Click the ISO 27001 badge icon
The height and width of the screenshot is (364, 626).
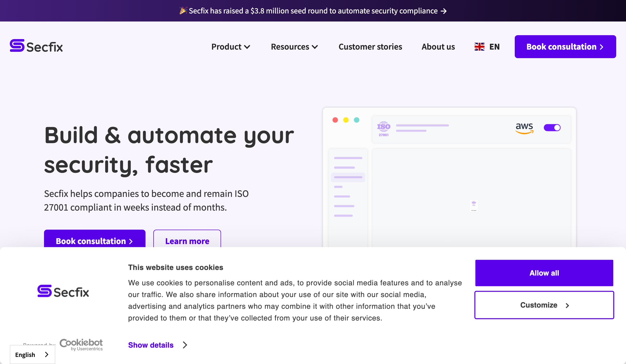coord(384,128)
